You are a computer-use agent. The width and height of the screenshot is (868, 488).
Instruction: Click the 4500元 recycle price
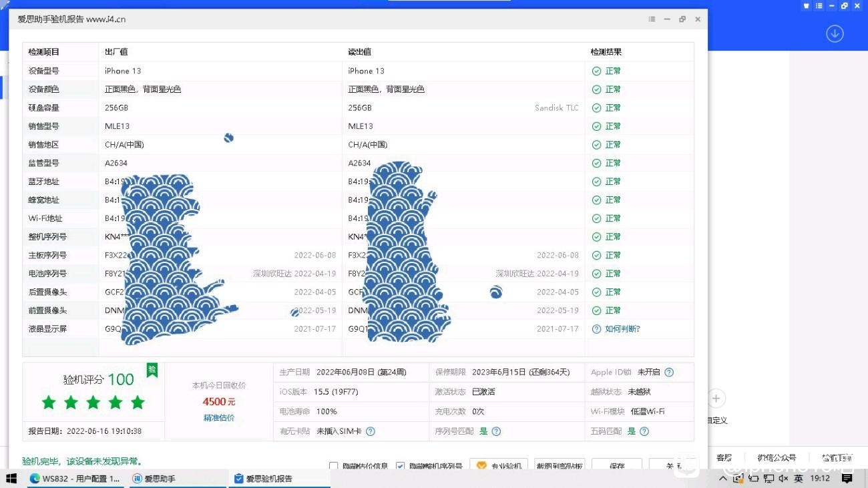[219, 401]
